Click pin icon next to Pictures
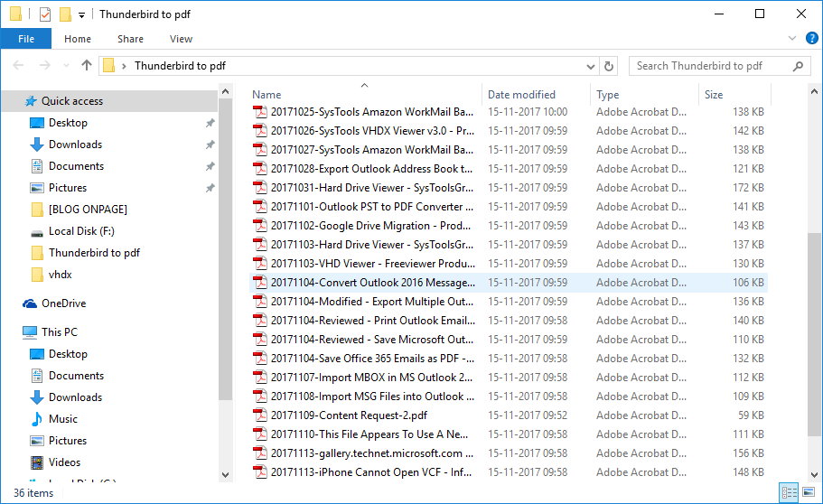This screenshot has height=504, width=823. (210, 188)
